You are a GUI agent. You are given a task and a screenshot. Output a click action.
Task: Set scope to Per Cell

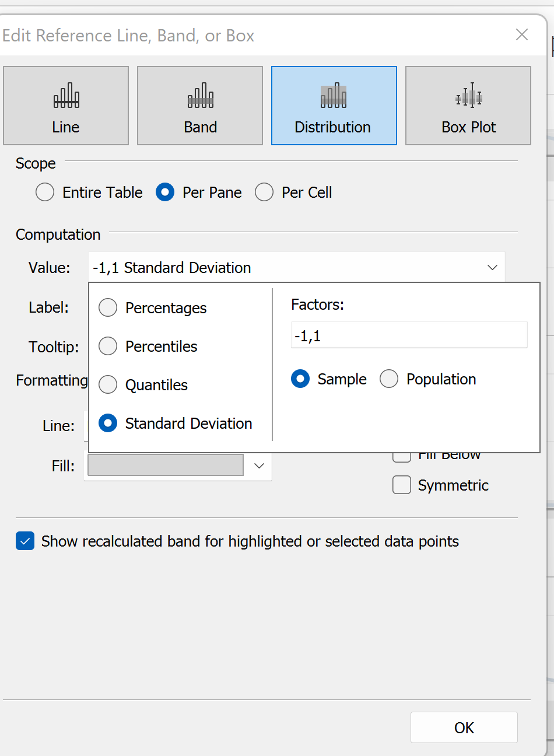(264, 192)
